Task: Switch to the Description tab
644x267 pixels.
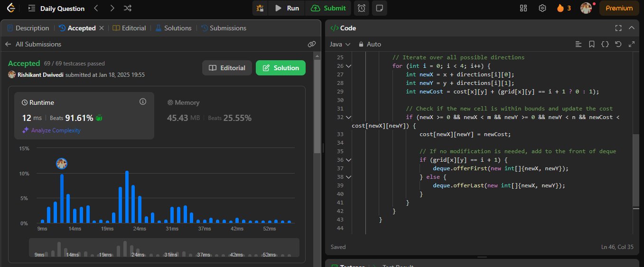Action: (28, 28)
